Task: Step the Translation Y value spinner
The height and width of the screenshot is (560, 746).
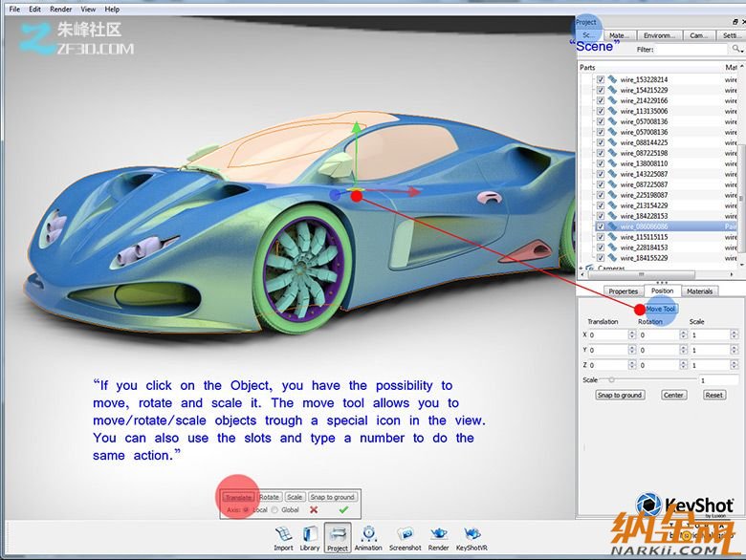Action: coord(632,350)
